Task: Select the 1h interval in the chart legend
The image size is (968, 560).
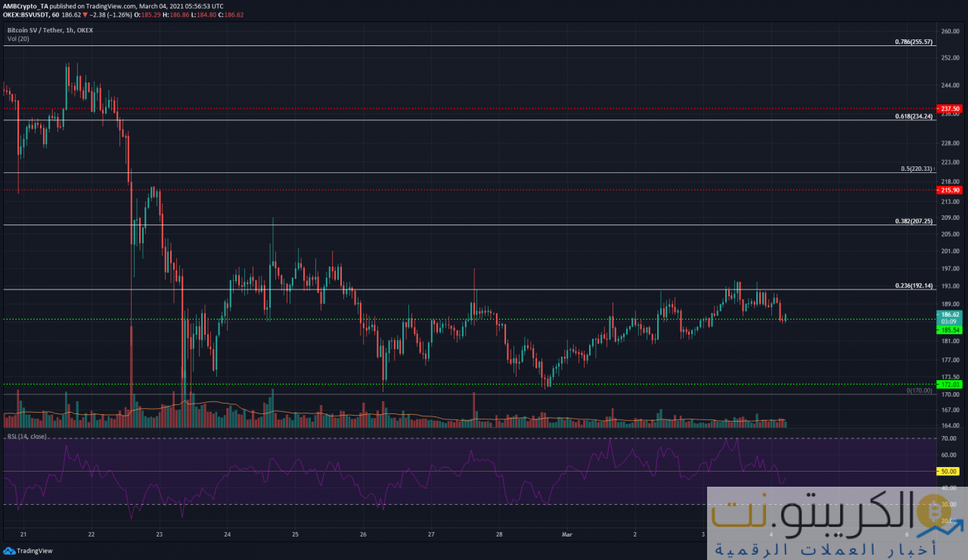Action: [67, 29]
